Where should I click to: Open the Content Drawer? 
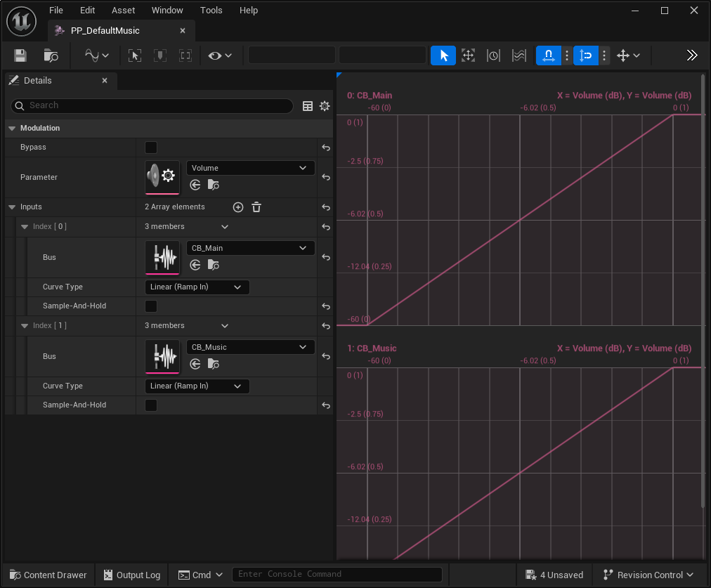[48, 575]
